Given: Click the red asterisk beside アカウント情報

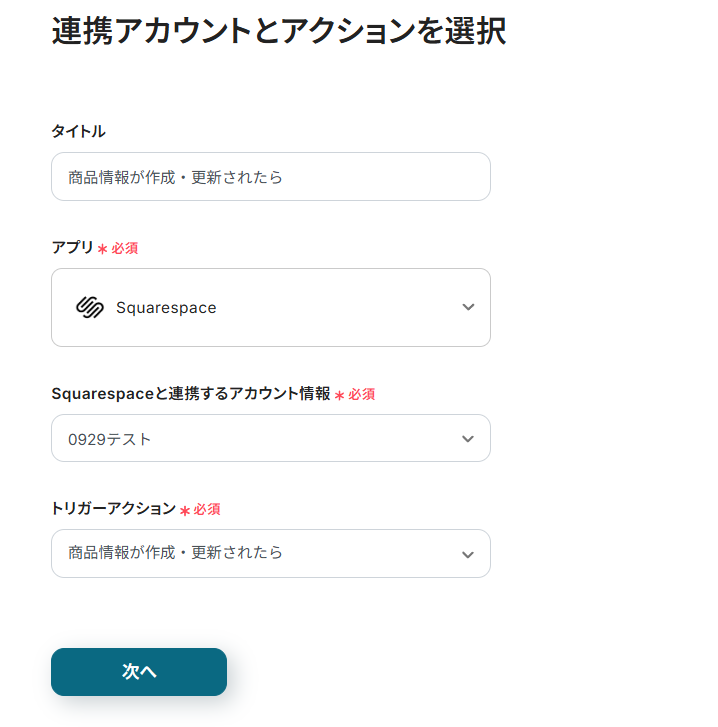Looking at the screenshot, I should 339,395.
